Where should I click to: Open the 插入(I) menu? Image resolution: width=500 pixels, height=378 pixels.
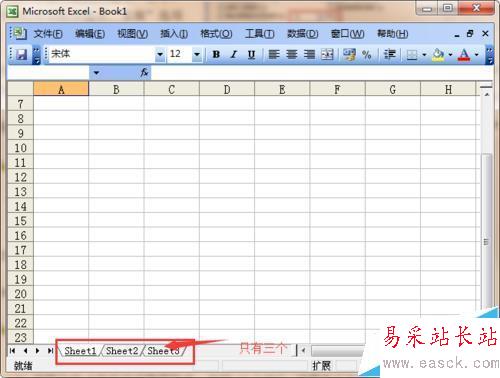coord(174,34)
